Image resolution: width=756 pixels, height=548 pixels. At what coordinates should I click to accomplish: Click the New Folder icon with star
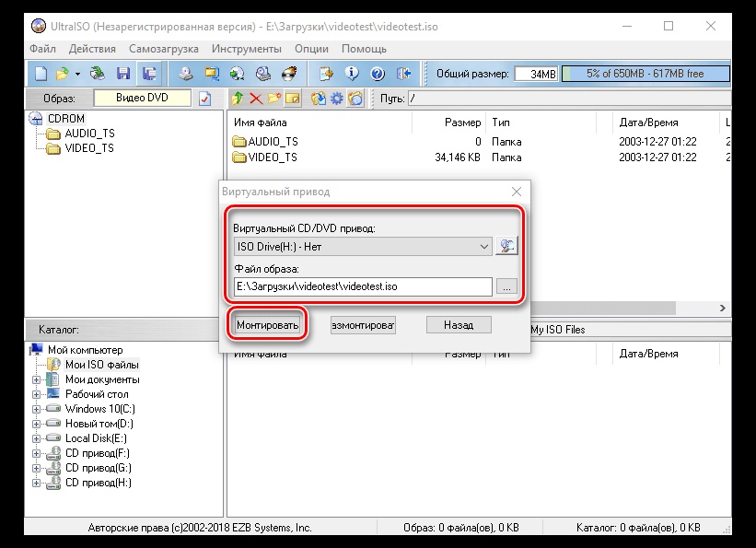[274, 99]
